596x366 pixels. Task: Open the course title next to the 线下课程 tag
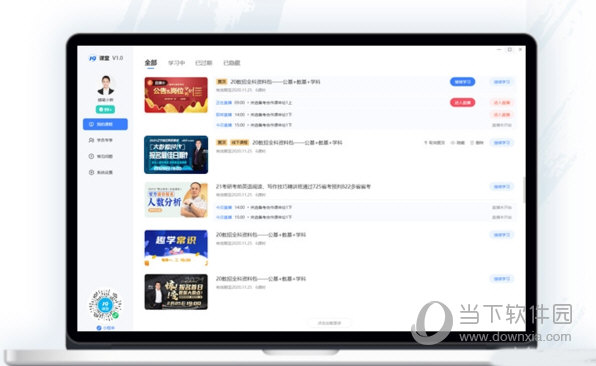point(297,143)
